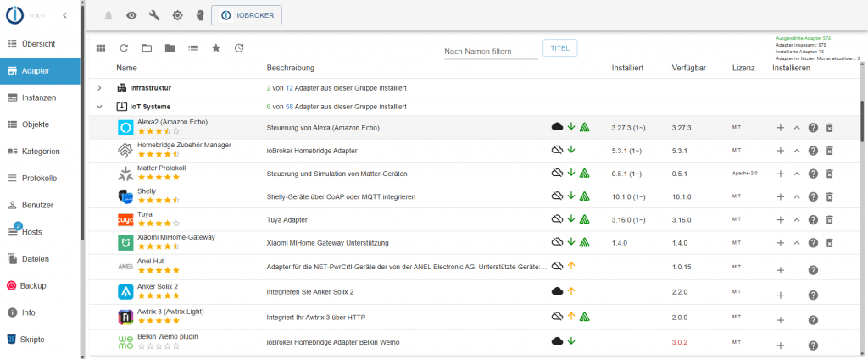Click outlined folder collapse-all icon

147,48
